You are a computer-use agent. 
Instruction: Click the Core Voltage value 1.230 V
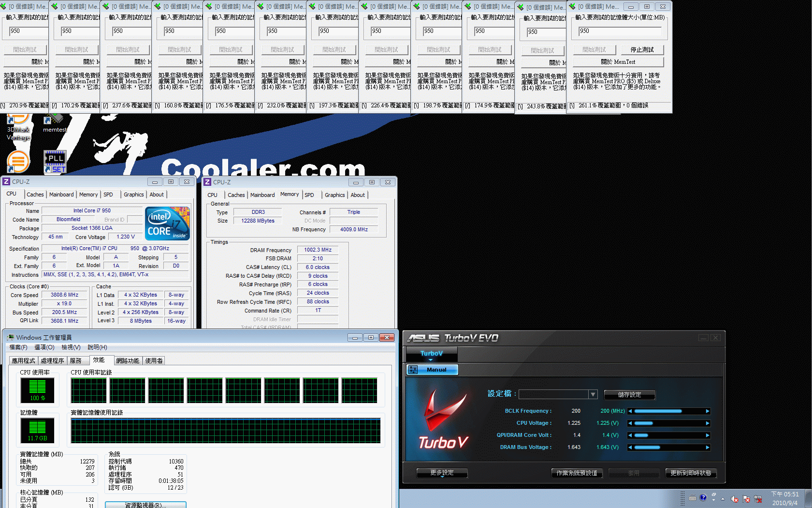[x=126, y=237]
